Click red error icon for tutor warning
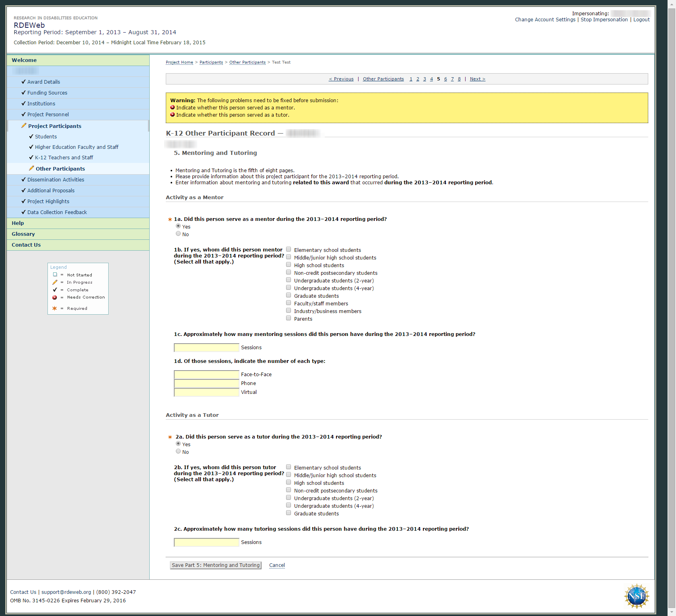This screenshot has height=616, width=676. (x=173, y=115)
